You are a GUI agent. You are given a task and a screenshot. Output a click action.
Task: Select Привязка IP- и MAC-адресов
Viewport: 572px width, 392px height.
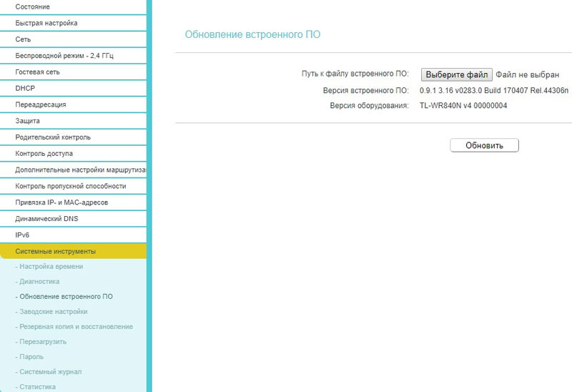(73, 202)
